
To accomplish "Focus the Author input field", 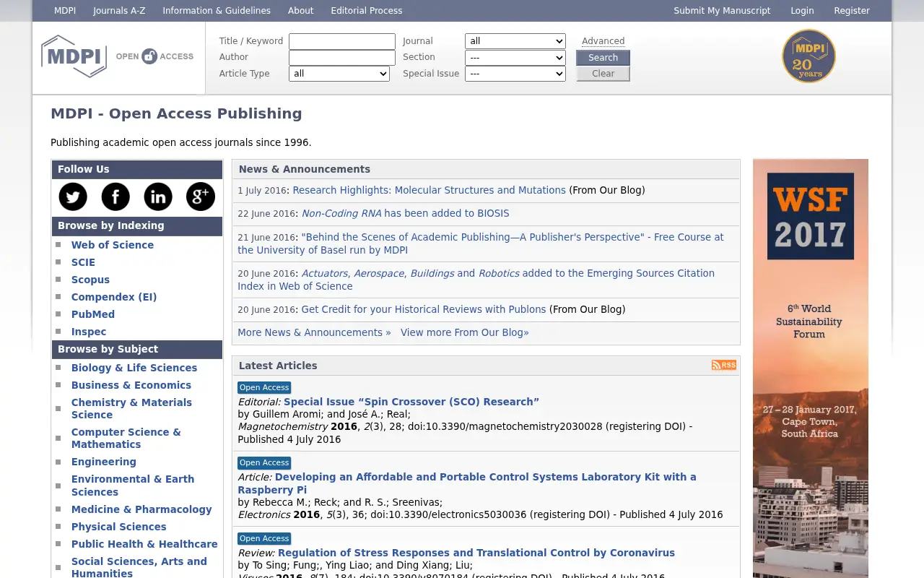I will [342, 57].
